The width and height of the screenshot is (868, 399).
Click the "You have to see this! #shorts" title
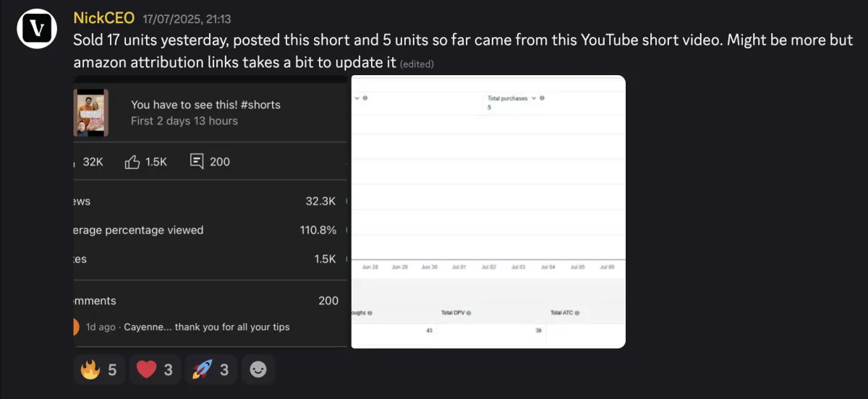coord(205,104)
